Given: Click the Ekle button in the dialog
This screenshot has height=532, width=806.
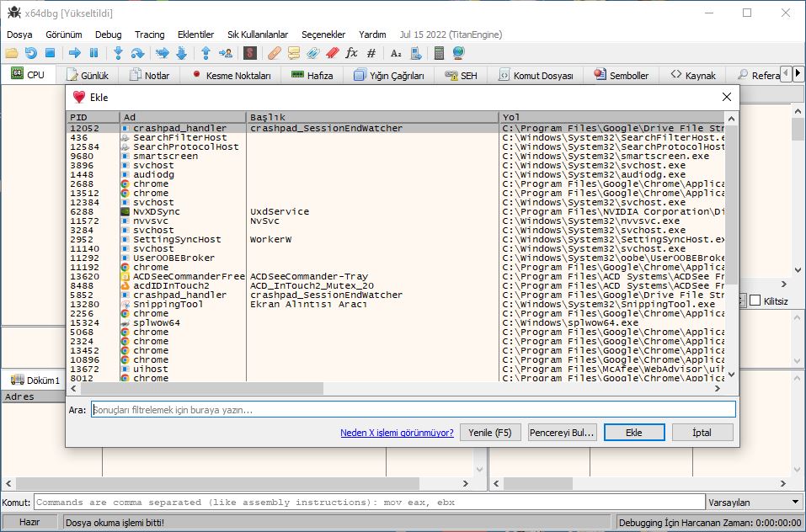Looking at the screenshot, I should [634, 433].
